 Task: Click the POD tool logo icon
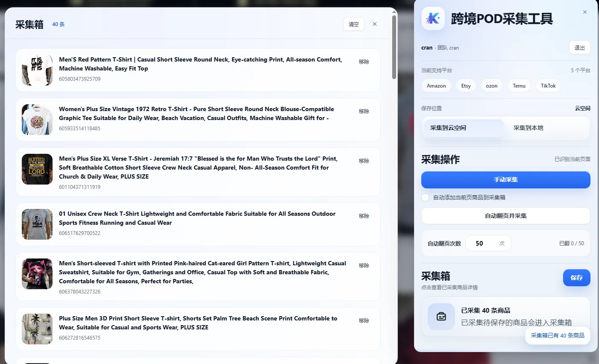click(x=433, y=19)
